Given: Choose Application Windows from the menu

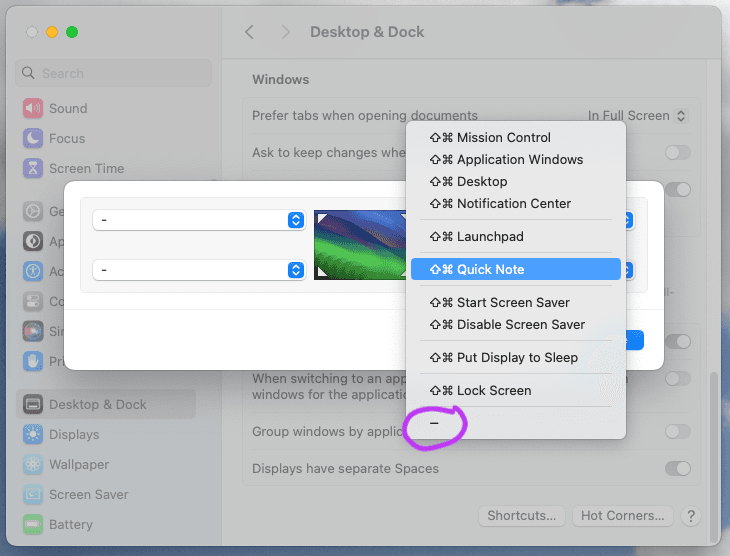Looking at the screenshot, I should 516,159.
